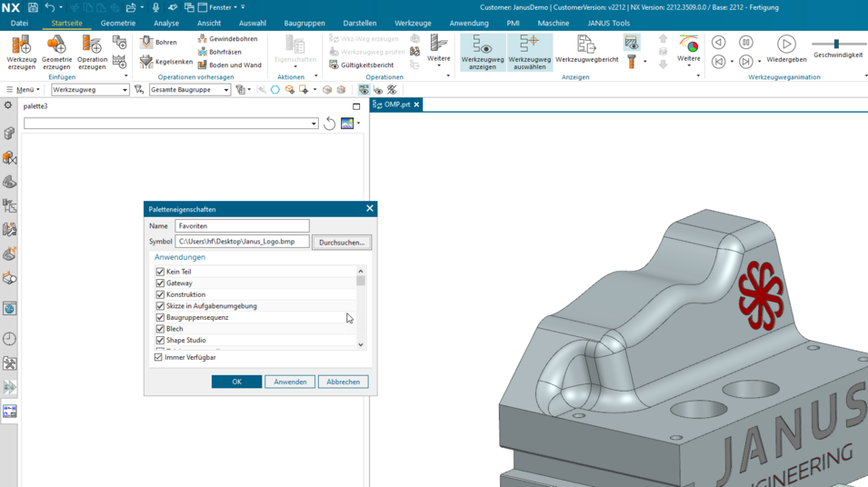Uncheck Skizze in Aufgabenumgebung checkbox

pos(160,306)
